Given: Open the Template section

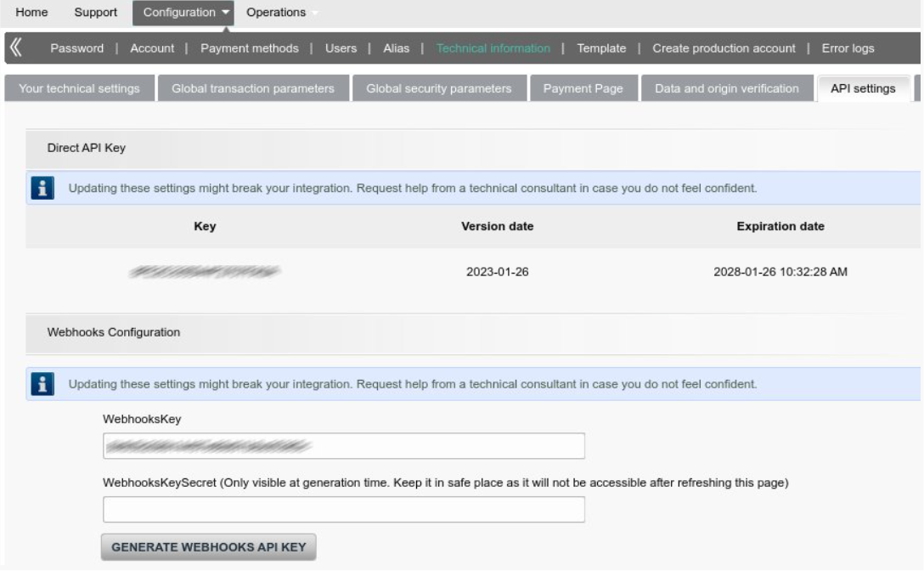Looking at the screenshot, I should click(x=601, y=48).
